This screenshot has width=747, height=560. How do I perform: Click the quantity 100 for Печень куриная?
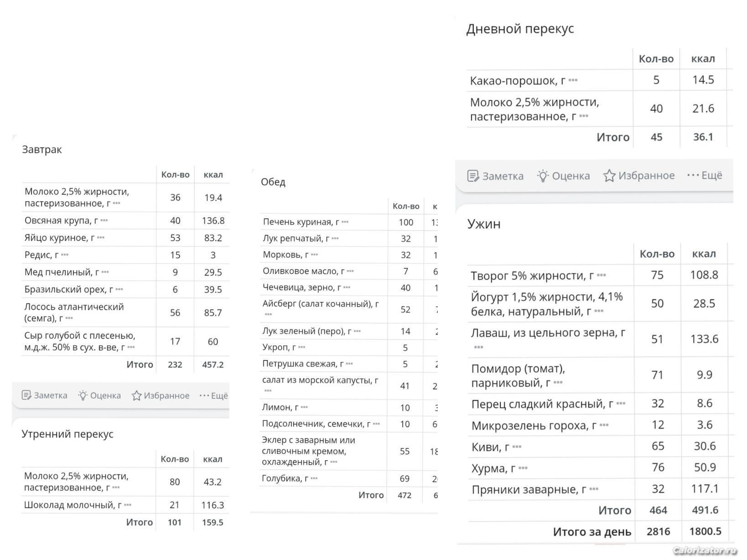click(405, 223)
